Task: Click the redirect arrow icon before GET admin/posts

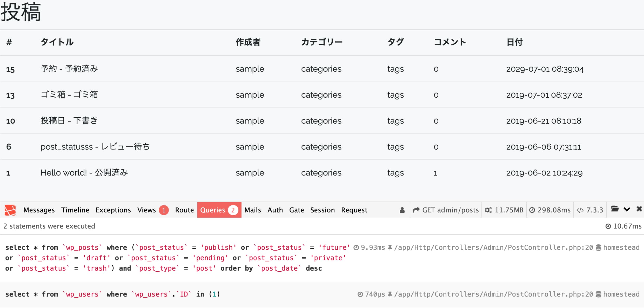Action: [x=416, y=209]
